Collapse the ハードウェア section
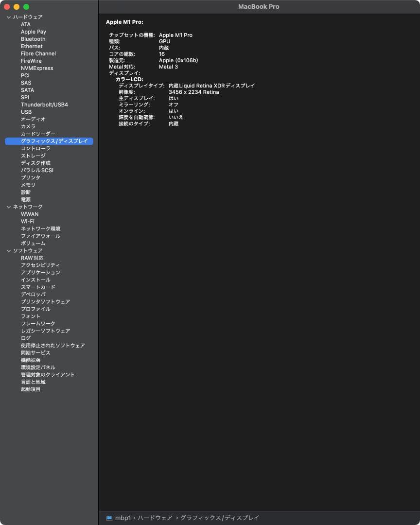The width and height of the screenshot is (420, 525). pyautogui.click(x=8, y=17)
